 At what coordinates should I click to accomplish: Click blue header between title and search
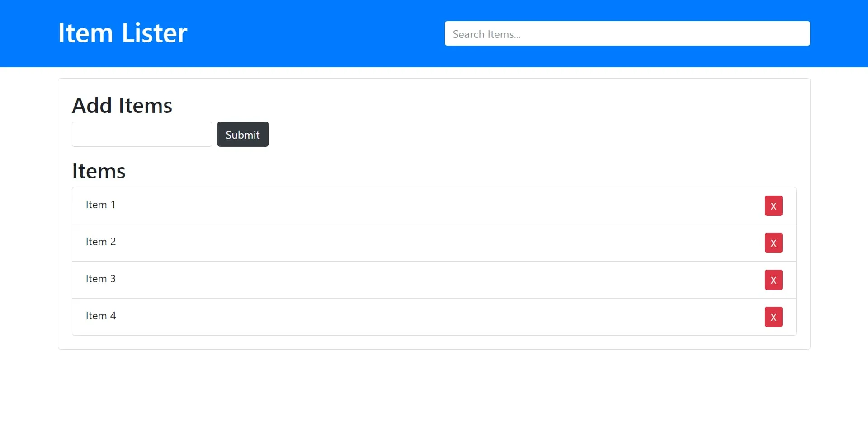coord(316,34)
